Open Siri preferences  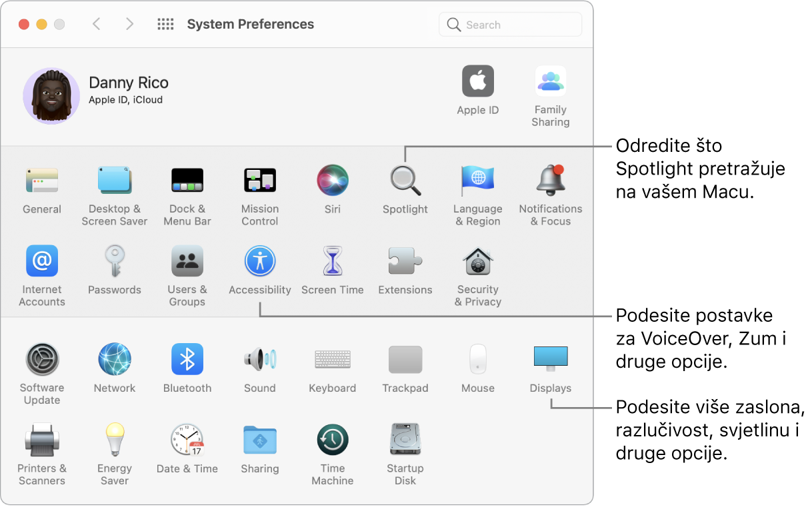pos(332,181)
